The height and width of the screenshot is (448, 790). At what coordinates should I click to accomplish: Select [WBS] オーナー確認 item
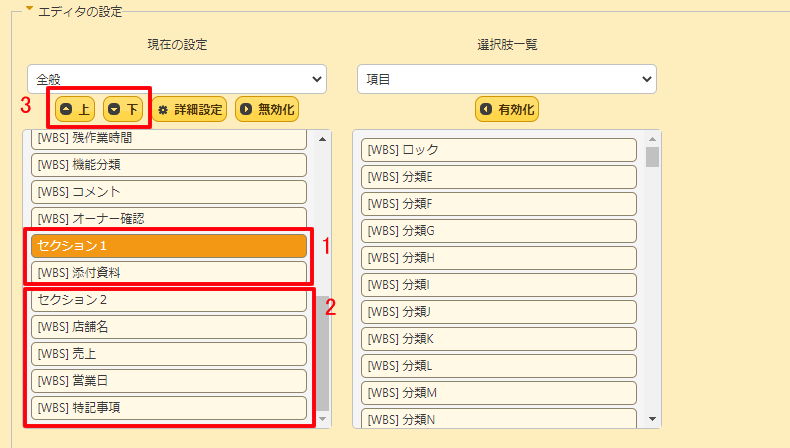pyautogui.click(x=169, y=218)
